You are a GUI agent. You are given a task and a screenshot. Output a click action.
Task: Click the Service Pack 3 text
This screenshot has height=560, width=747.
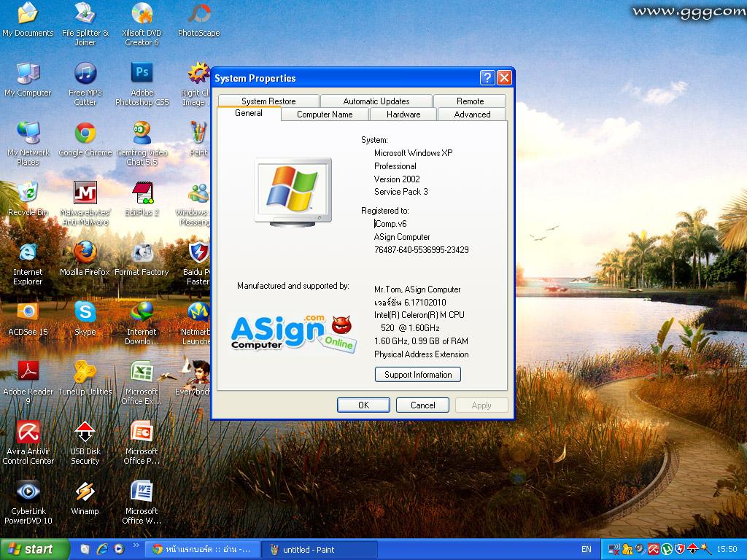tap(401, 192)
